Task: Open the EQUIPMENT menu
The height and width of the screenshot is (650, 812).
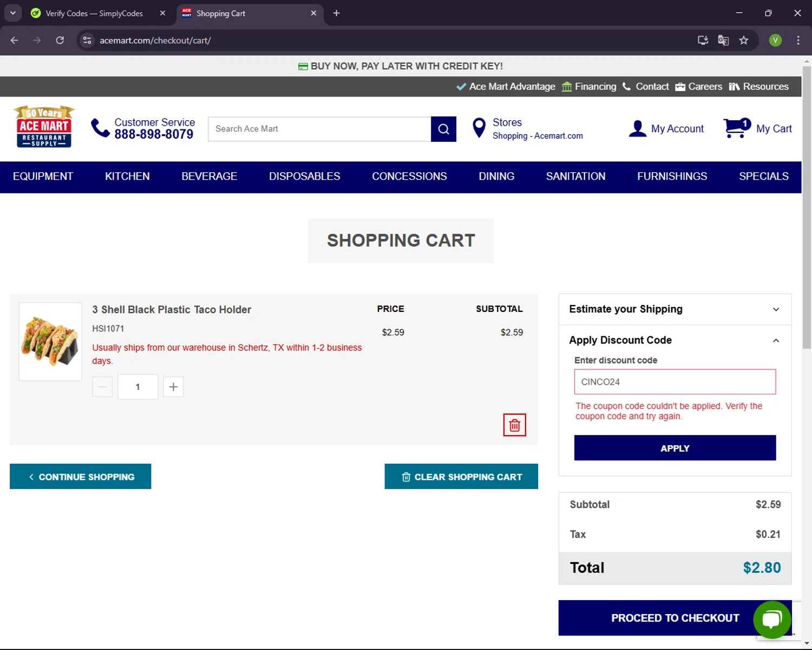Action: pos(43,177)
